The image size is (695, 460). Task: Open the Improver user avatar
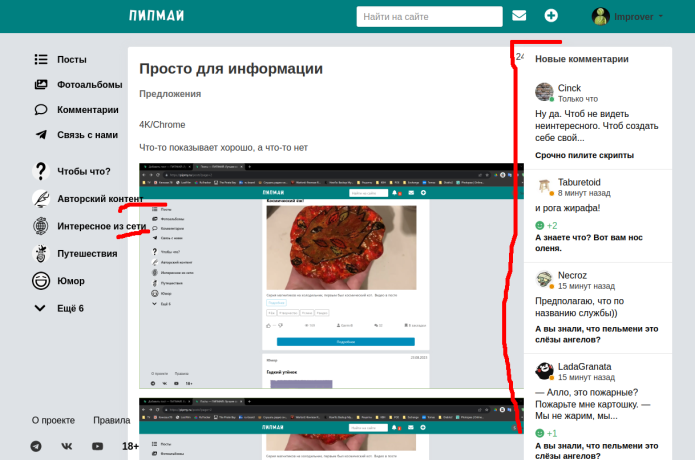[601, 16]
